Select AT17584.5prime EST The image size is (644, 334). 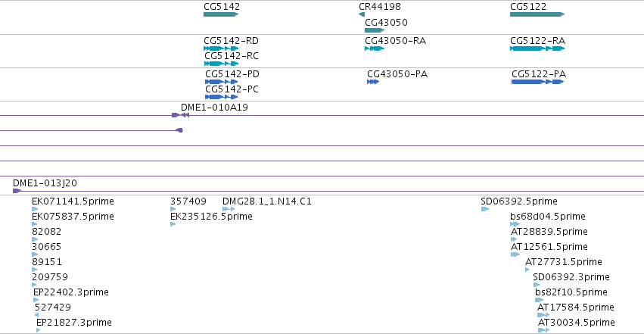(x=576, y=307)
